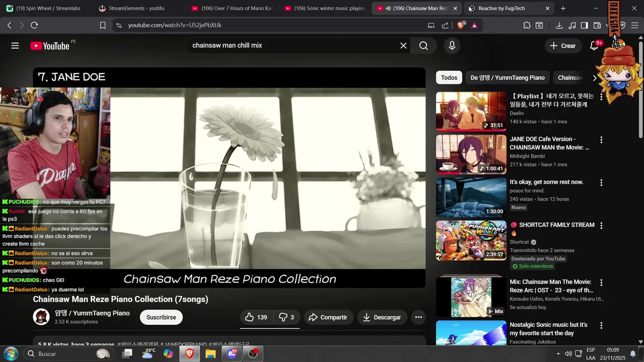Image resolution: width=644 pixels, height=362 pixels.
Task: Open options for It's okay, get some rest video
Action: pos(601,183)
